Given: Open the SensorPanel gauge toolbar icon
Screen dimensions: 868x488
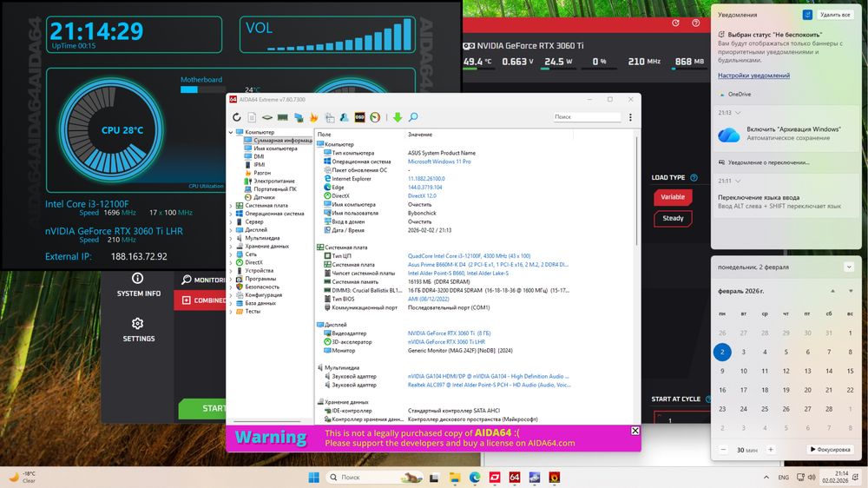Looking at the screenshot, I should pyautogui.click(x=375, y=117).
